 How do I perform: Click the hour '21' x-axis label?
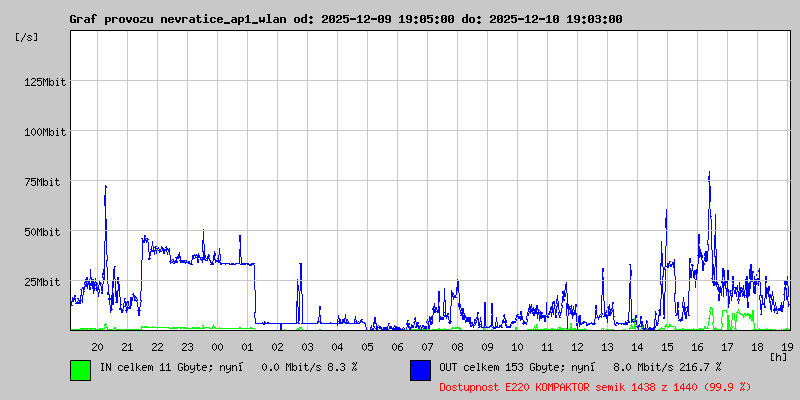pyautogui.click(x=128, y=347)
